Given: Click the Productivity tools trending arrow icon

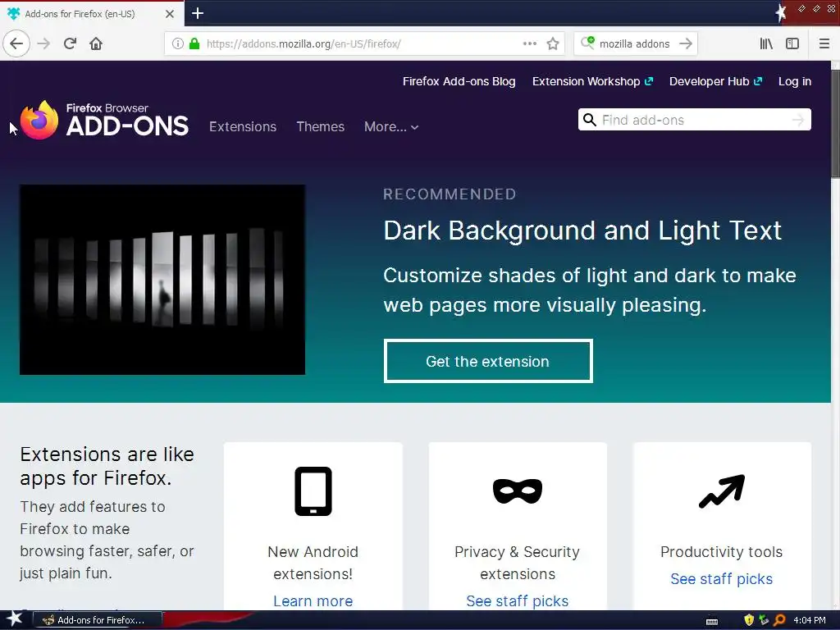Looking at the screenshot, I should tap(722, 491).
